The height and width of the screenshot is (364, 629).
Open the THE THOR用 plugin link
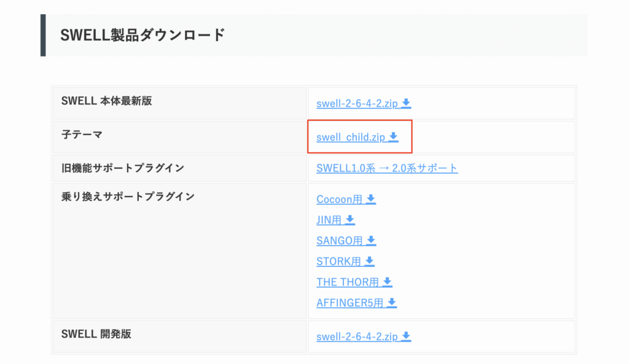pyautogui.click(x=348, y=282)
